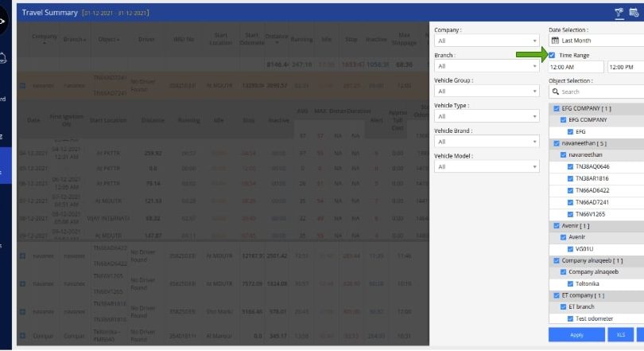The width and height of the screenshot is (644, 351).
Task: Click the Object Selection search field
Action: click(598, 92)
